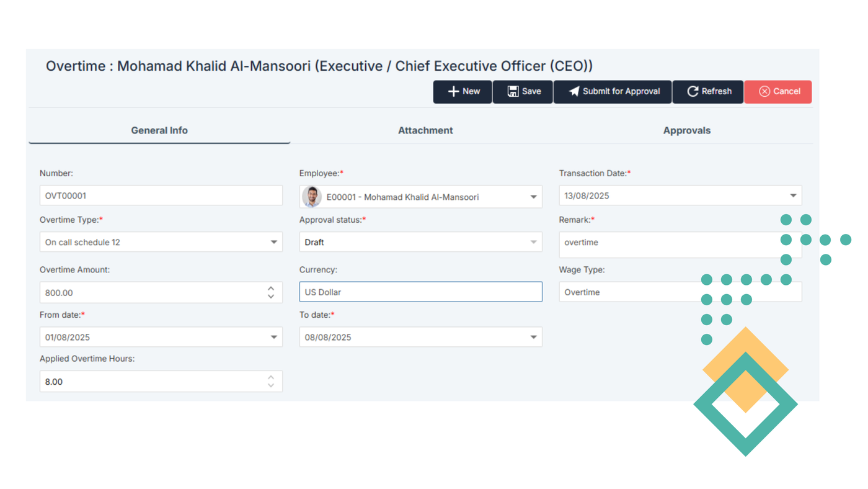Click the New button plus icon
This screenshot has width=868, height=489.
coord(453,91)
